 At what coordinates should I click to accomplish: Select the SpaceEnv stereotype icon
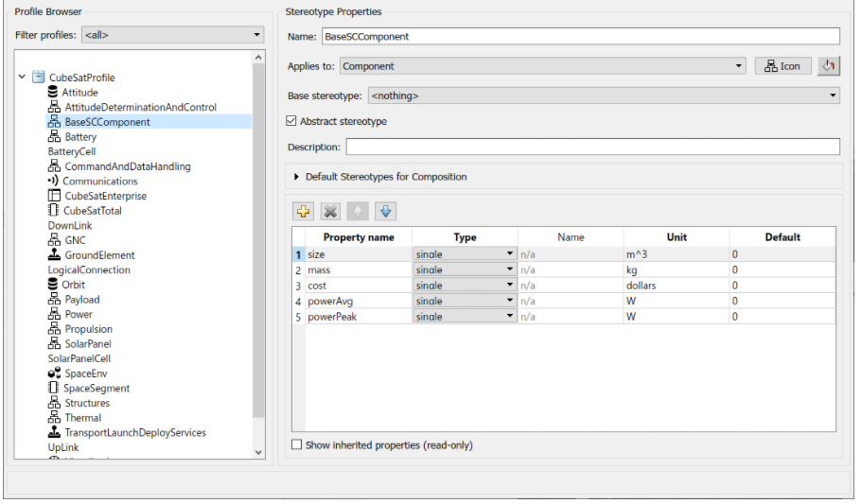coord(54,374)
